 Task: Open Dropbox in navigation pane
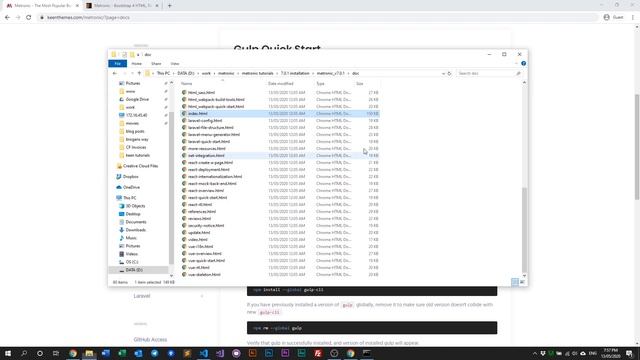click(131, 177)
